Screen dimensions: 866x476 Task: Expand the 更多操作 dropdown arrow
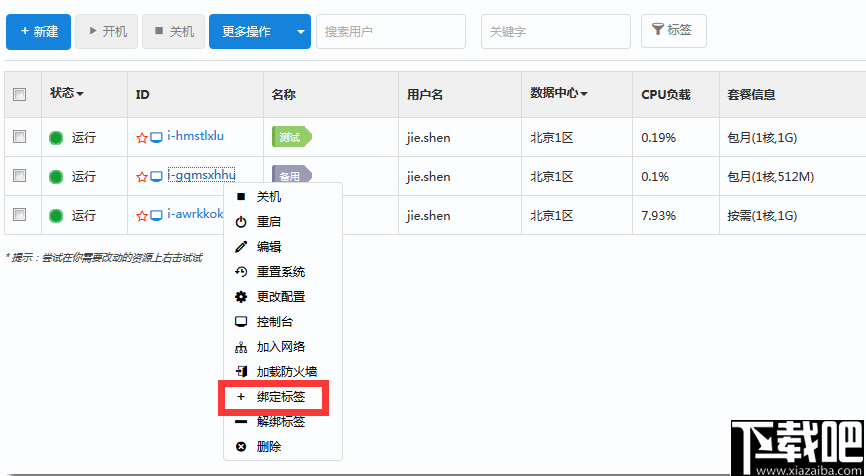click(301, 32)
